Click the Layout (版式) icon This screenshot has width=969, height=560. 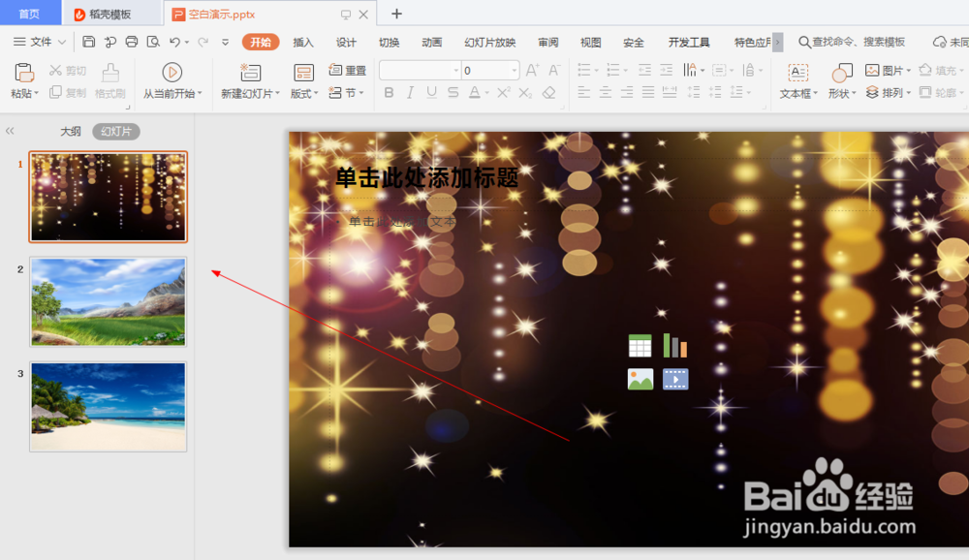pyautogui.click(x=303, y=73)
